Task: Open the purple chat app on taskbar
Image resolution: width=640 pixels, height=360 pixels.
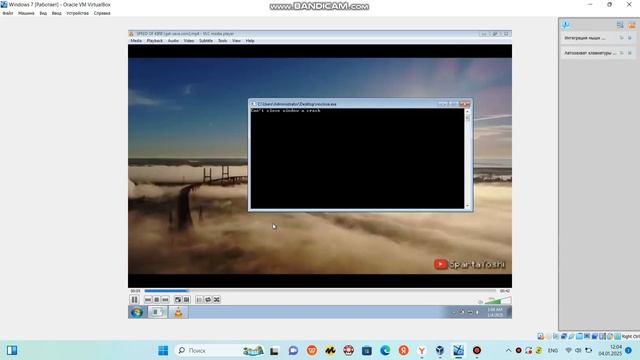Action: (293, 351)
